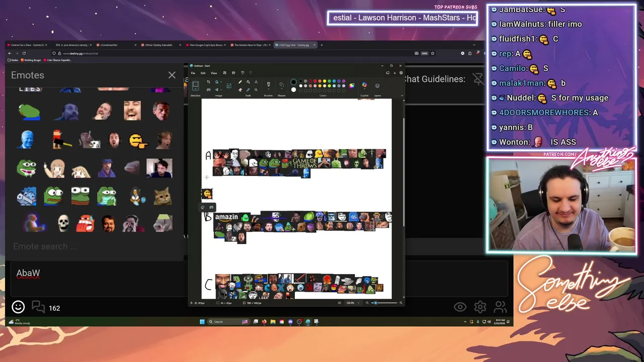Viewport: 644px width, 362px height.
Task: Open the Edit menu in Paint
Action: coord(203,73)
